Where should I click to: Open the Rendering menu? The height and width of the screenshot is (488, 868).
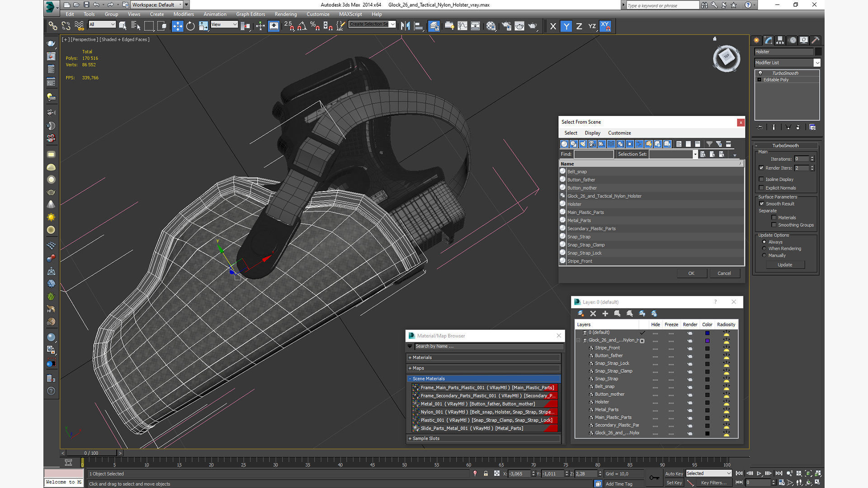(x=285, y=14)
